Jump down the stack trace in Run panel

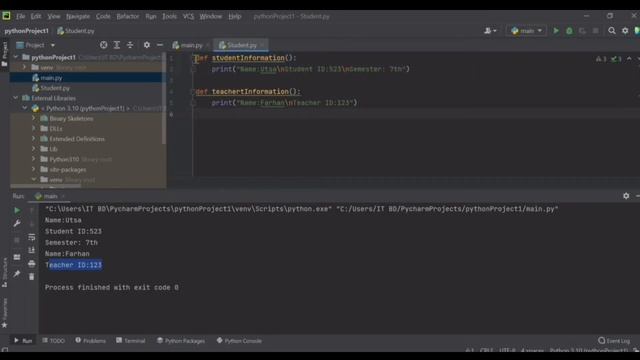click(31, 223)
